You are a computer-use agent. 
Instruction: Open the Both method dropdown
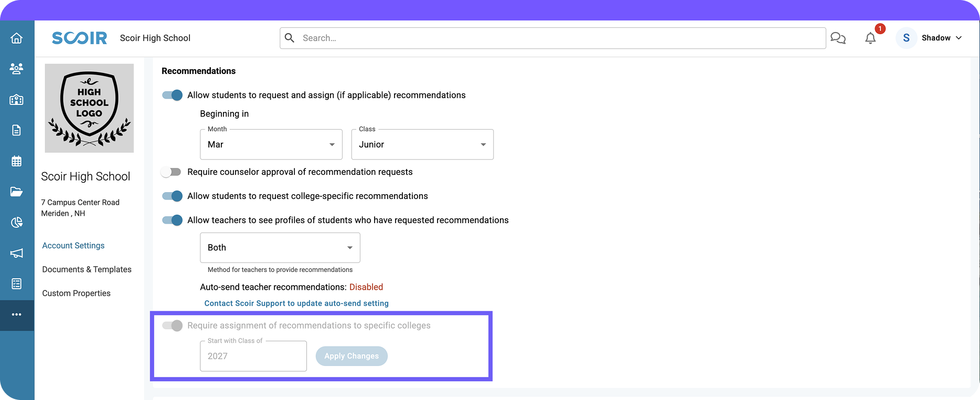point(280,248)
